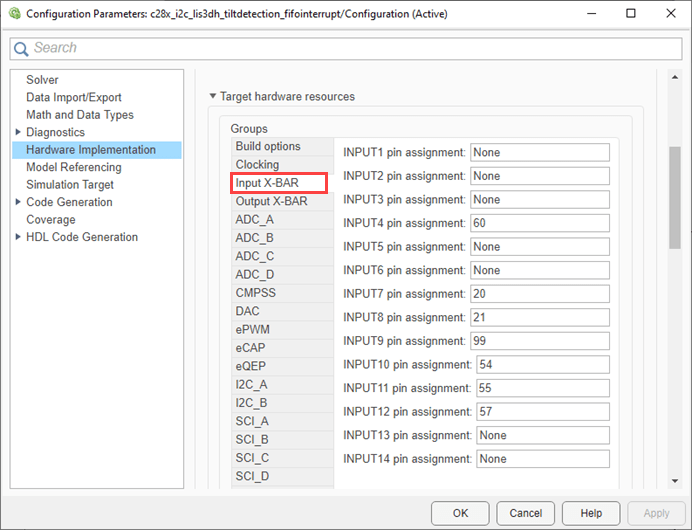Select the ePWM group

(x=252, y=329)
